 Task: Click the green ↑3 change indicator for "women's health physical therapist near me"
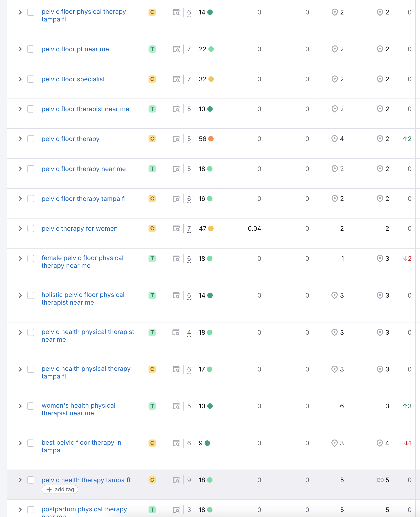(x=407, y=406)
